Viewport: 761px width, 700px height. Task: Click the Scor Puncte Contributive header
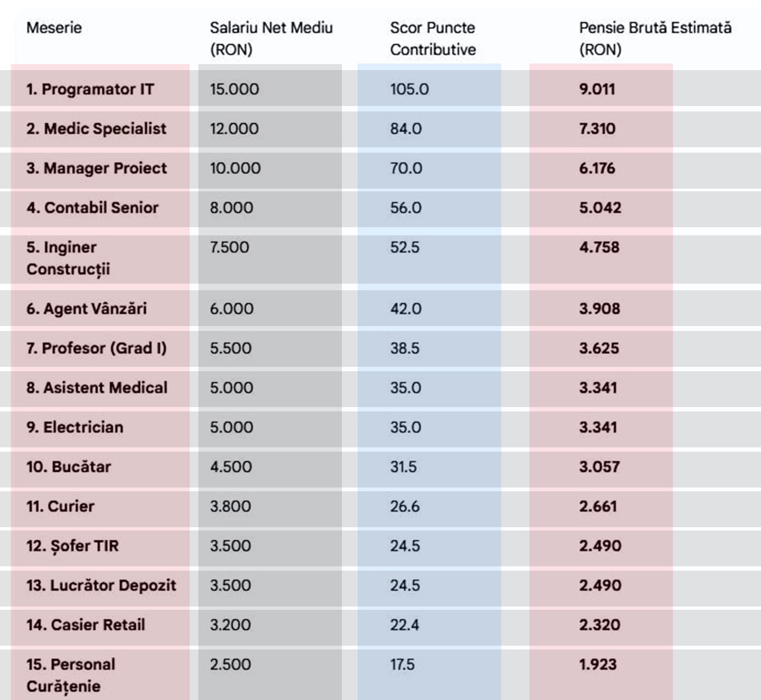coord(433,38)
